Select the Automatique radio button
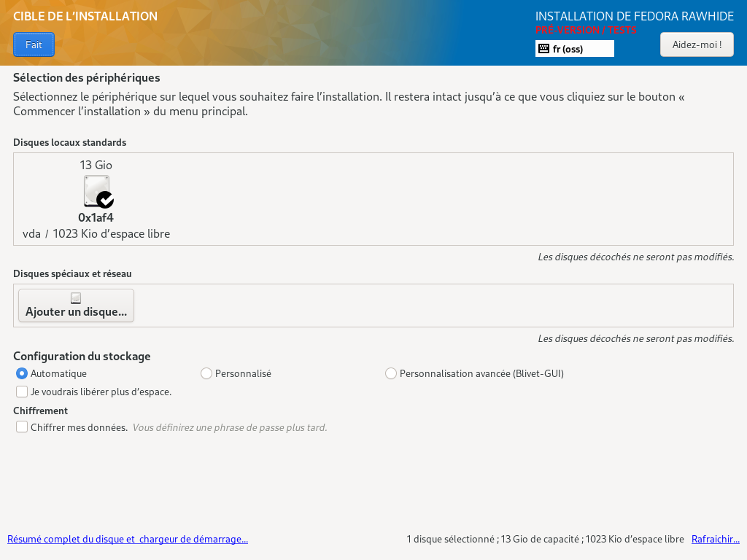 click(21, 373)
